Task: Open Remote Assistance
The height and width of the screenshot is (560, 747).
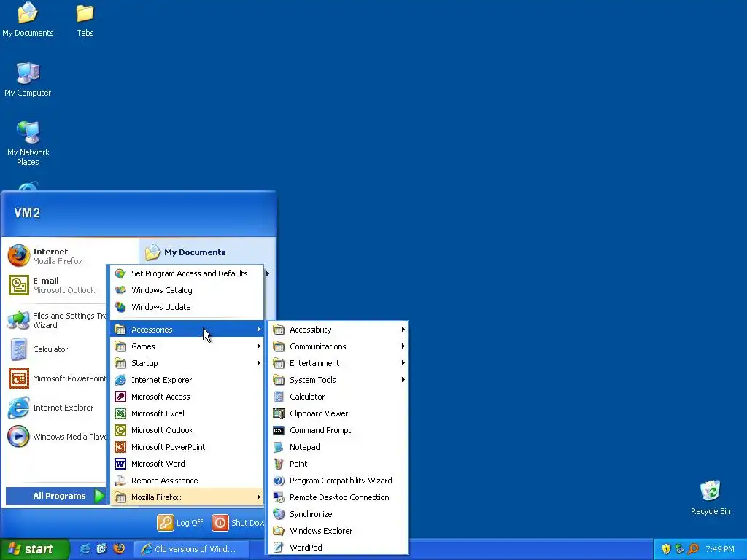Action: pos(187,481)
